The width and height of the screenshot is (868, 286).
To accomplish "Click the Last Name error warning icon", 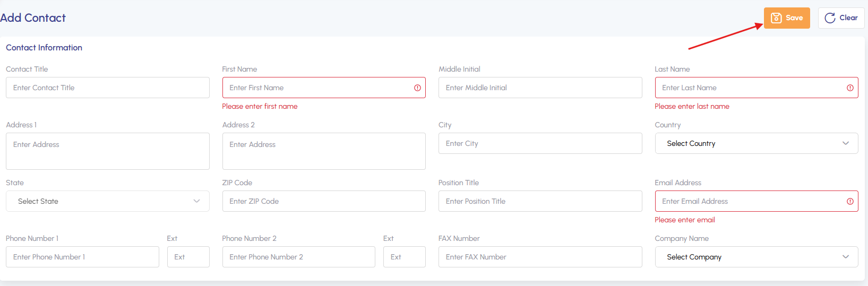I will tap(850, 88).
